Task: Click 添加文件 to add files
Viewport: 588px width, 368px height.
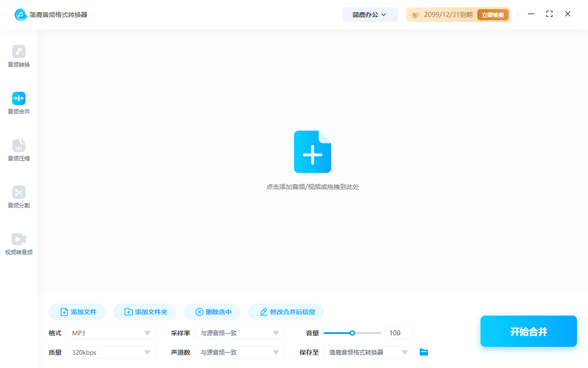Action: 77,311
